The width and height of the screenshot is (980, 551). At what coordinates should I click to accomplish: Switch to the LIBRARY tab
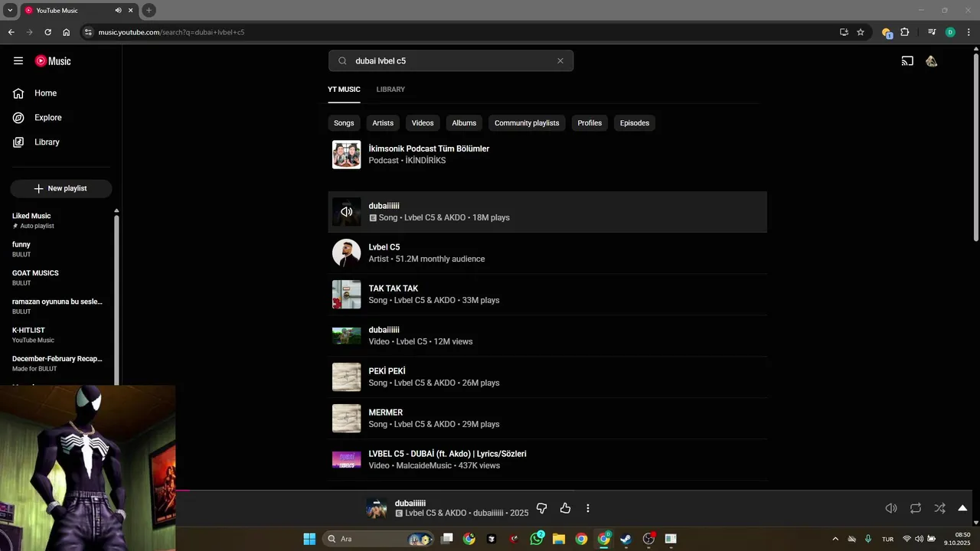click(390, 90)
